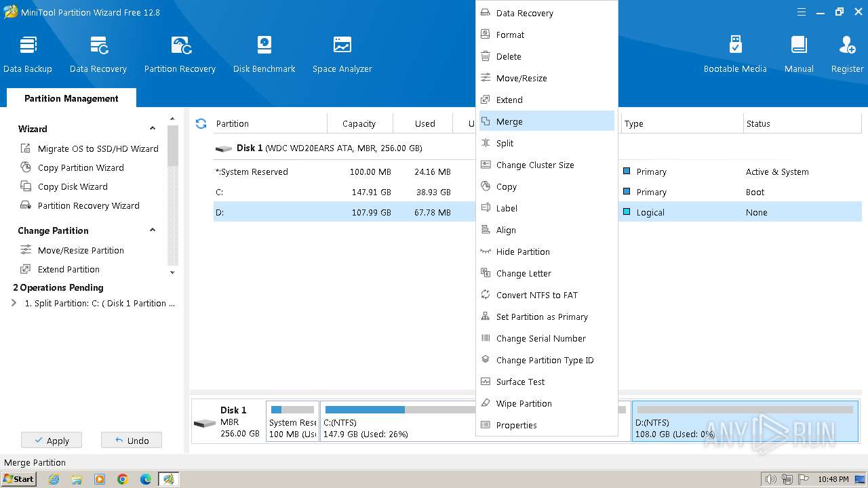Click the Align icon in context menu
The height and width of the screenshot is (488, 868).
tap(486, 230)
